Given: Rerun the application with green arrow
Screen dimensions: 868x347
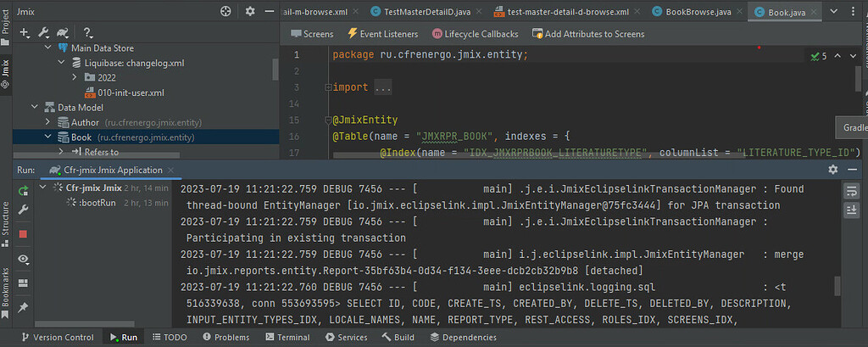Looking at the screenshot, I should click(x=23, y=191).
